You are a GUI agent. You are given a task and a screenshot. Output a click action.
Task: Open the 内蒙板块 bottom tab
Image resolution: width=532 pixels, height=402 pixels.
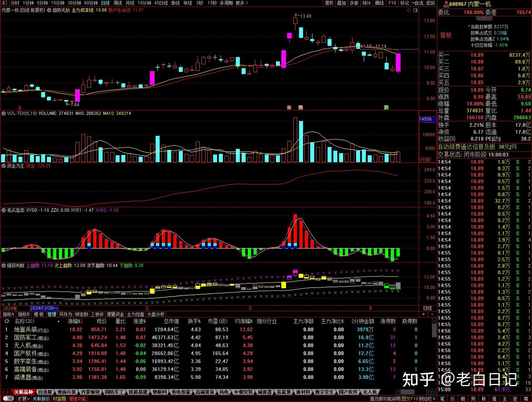(90, 392)
